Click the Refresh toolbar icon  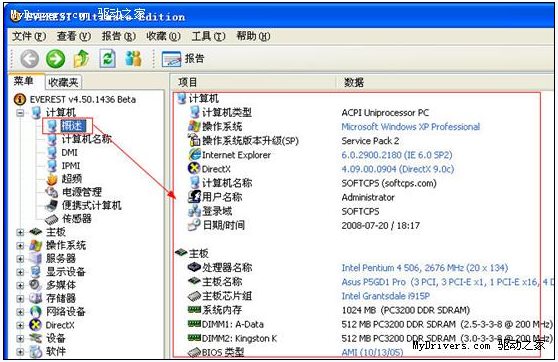click(107, 59)
